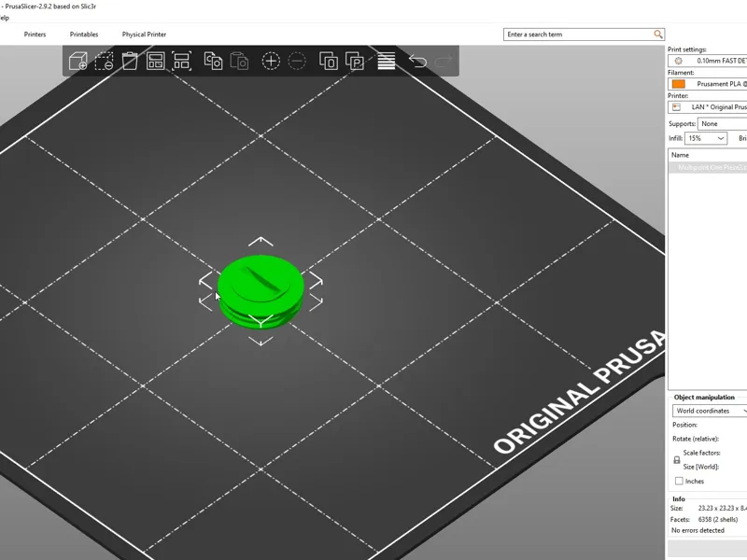Click the Help menu

click(5, 18)
